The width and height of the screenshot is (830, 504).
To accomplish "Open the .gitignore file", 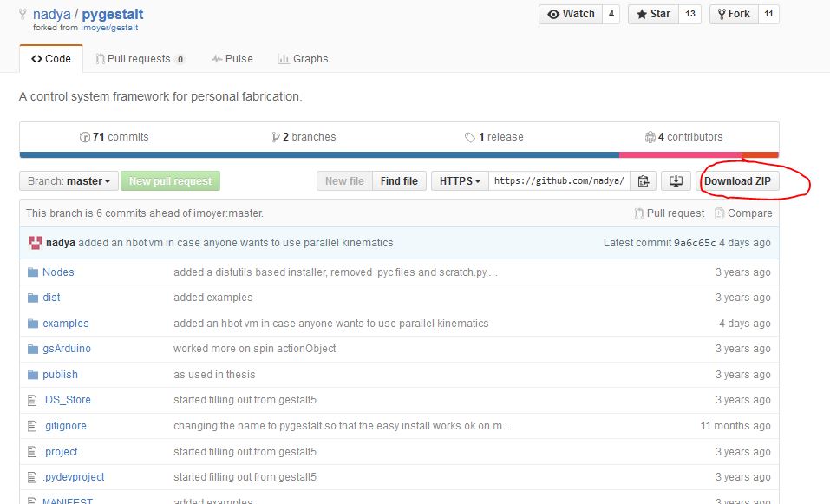I will coord(64,426).
